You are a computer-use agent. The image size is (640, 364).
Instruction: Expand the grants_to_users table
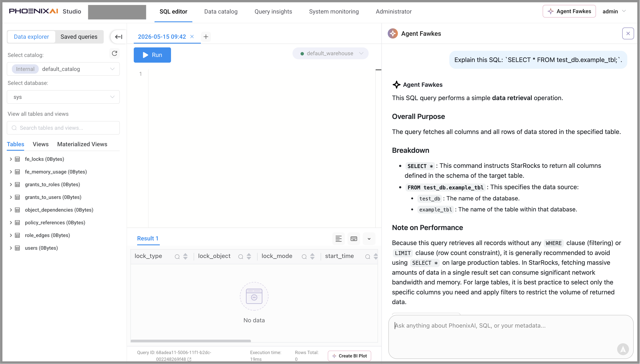click(x=11, y=197)
